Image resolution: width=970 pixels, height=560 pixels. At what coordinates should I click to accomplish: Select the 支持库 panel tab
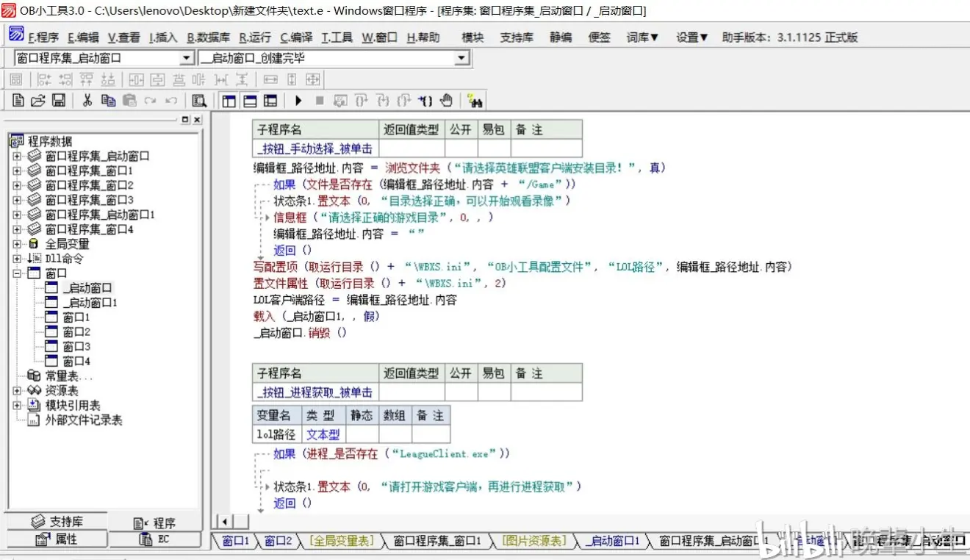(57, 522)
